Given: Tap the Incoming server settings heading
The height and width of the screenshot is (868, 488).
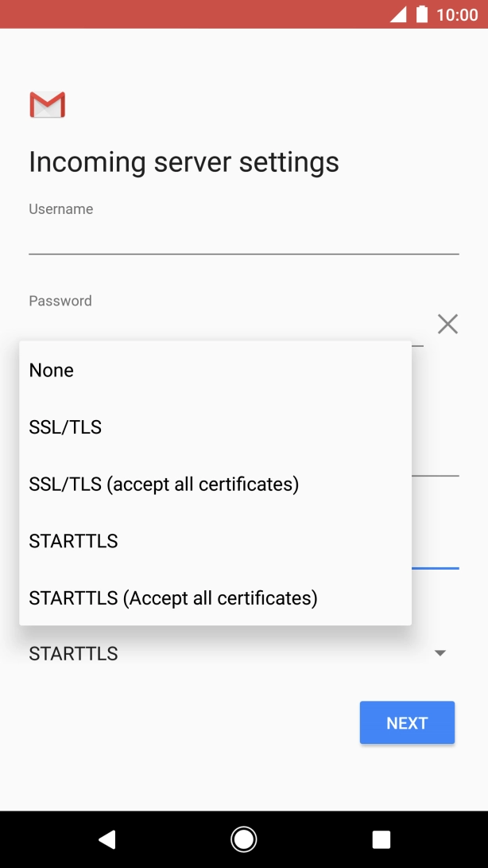Looking at the screenshot, I should [184, 162].
